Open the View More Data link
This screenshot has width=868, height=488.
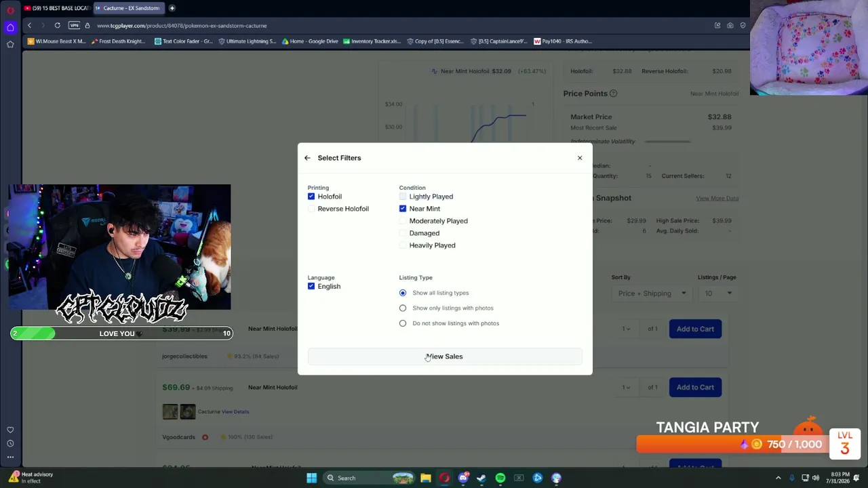[717, 199]
